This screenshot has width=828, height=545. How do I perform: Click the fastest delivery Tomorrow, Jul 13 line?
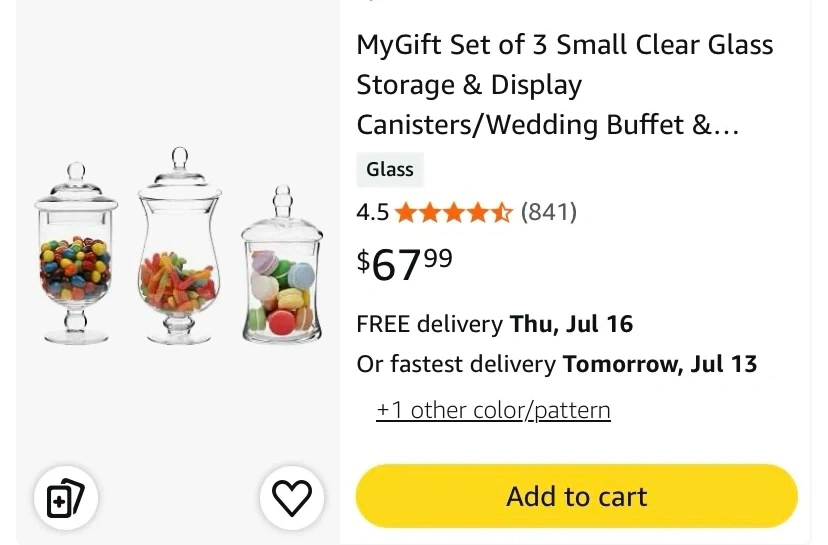[x=557, y=364]
